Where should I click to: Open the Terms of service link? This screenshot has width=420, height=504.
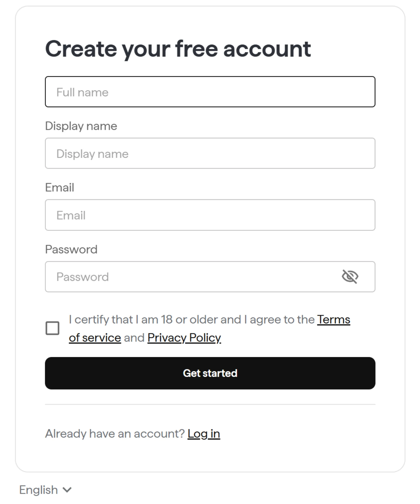coord(333,320)
